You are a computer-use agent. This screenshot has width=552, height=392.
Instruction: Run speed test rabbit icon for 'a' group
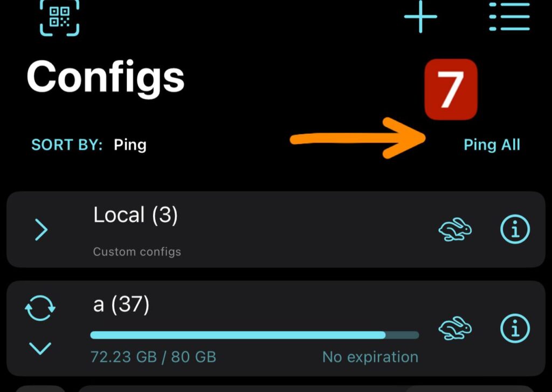[x=455, y=328]
